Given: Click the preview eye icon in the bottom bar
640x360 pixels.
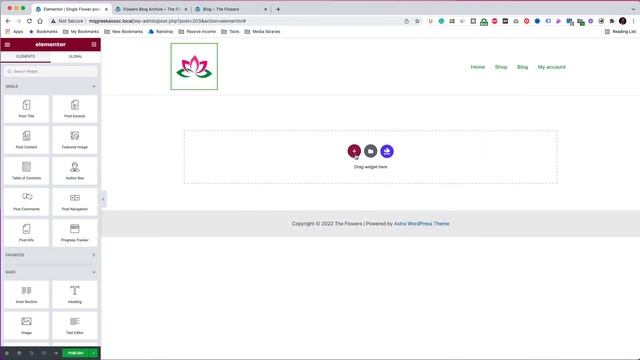Looking at the screenshot, I should tap(56, 353).
